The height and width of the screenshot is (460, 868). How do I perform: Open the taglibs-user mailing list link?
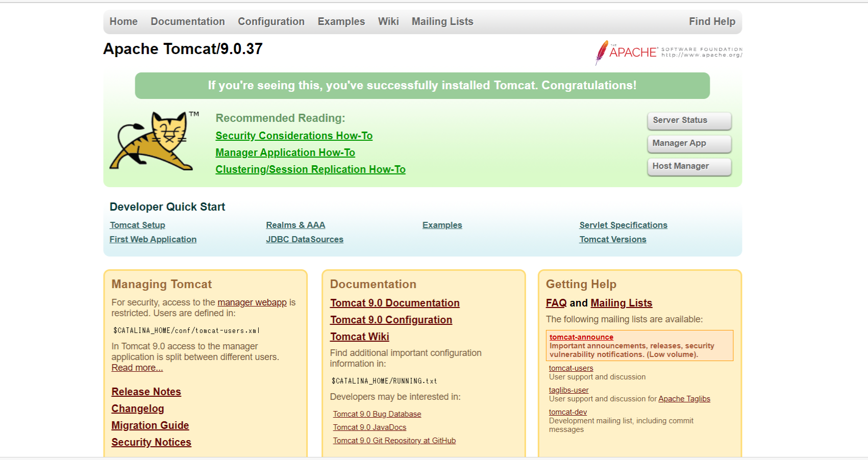pos(568,390)
